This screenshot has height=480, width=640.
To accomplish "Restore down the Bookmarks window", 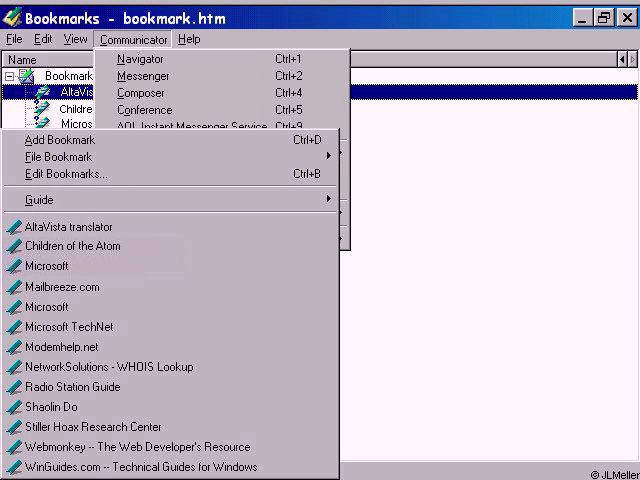I will coord(604,18).
